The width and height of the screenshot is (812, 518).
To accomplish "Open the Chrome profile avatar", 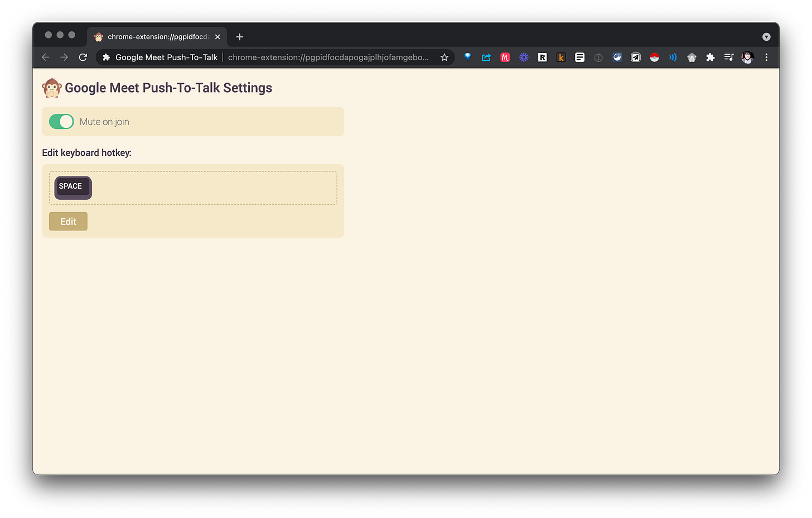I will 748,57.
